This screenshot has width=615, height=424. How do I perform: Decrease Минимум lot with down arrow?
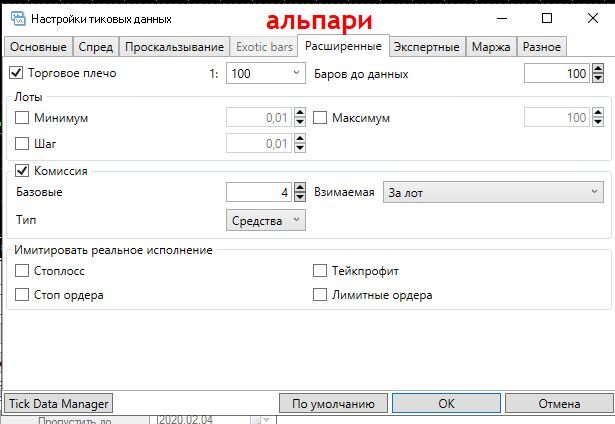coord(300,122)
